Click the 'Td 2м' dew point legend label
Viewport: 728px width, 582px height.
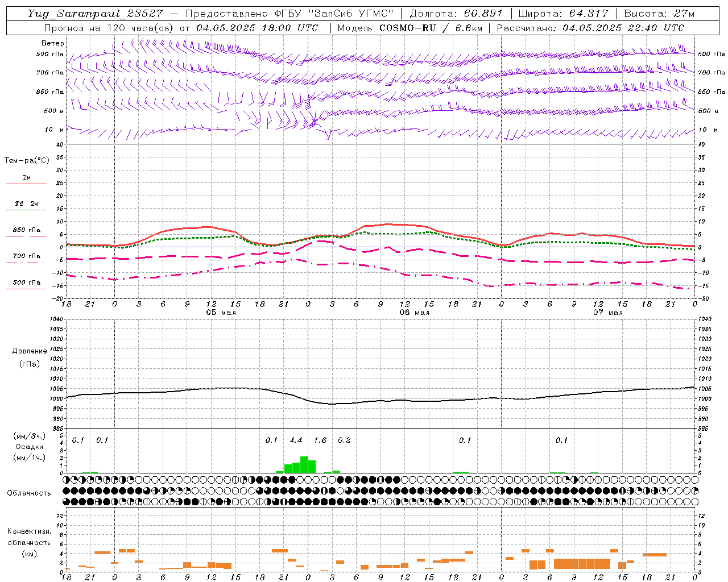pyautogui.click(x=26, y=203)
